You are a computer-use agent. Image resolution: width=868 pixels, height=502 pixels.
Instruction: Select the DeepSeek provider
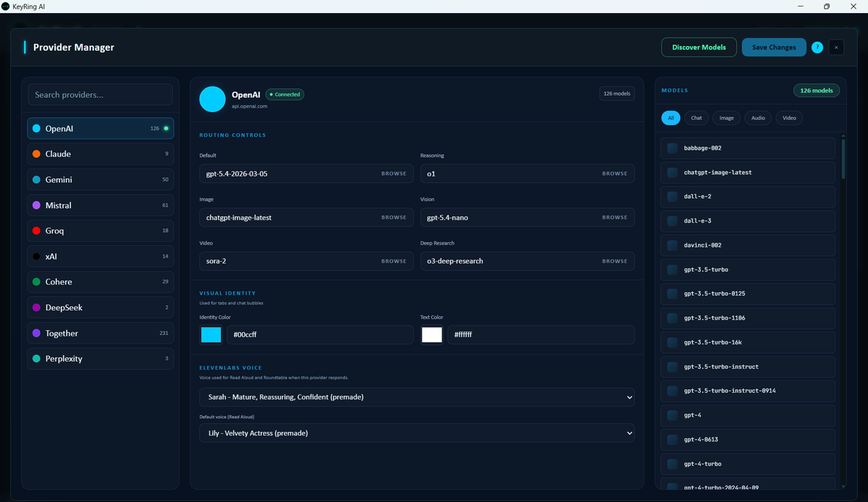point(101,307)
